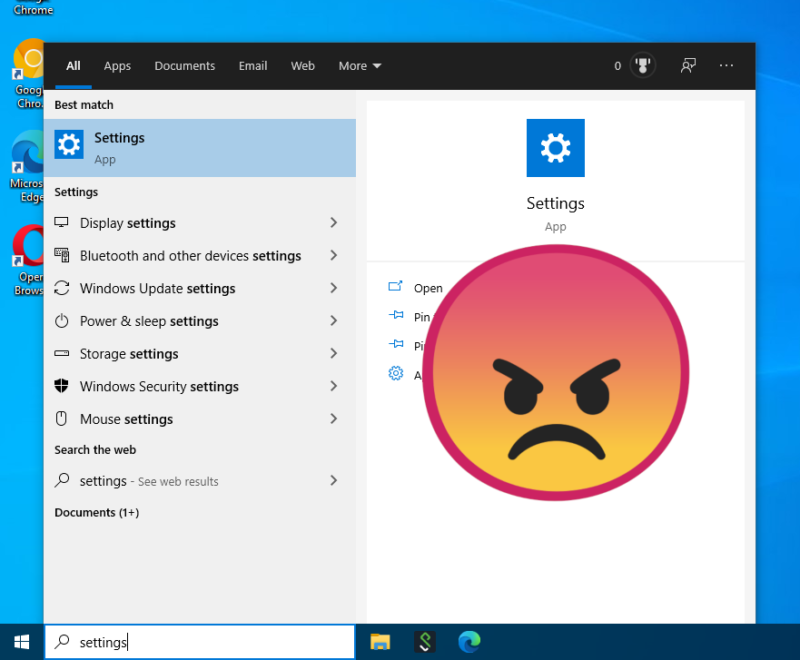Open the feedback icon in search header
The height and width of the screenshot is (660, 800).
(x=688, y=65)
